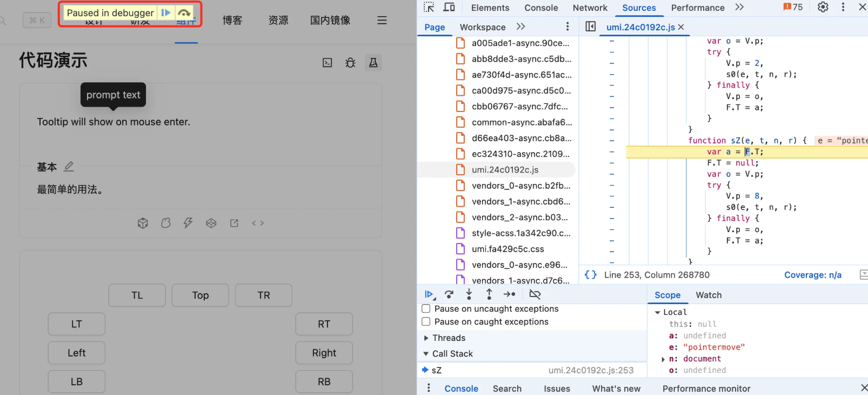Hide the navigator sidebar toggle icon
Image resolution: width=868 pixels, height=395 pixels.
[591, 27]
